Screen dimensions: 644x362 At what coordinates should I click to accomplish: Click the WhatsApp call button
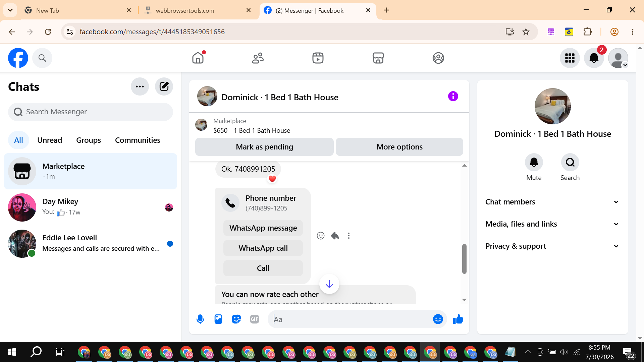coord(263,248)
